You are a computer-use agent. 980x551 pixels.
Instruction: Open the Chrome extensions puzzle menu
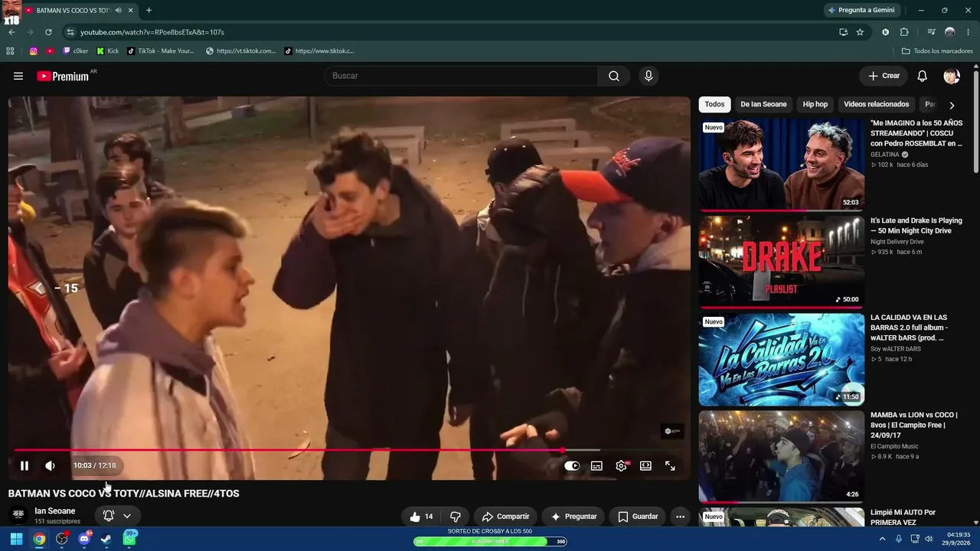[x=904, y=32]
